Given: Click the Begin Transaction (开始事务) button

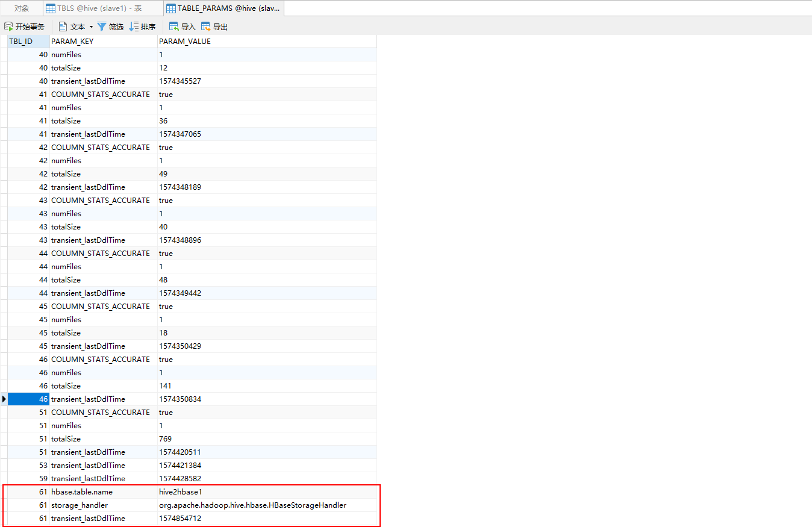Looking at the screenshot, I should point(24,27).
